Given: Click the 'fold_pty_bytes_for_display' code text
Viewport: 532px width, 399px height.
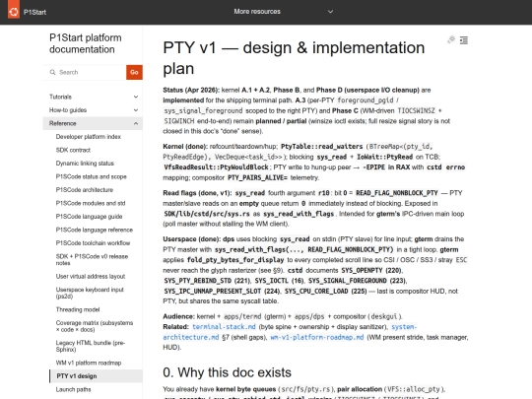Looking at the screenshot, I should point(235,260).
